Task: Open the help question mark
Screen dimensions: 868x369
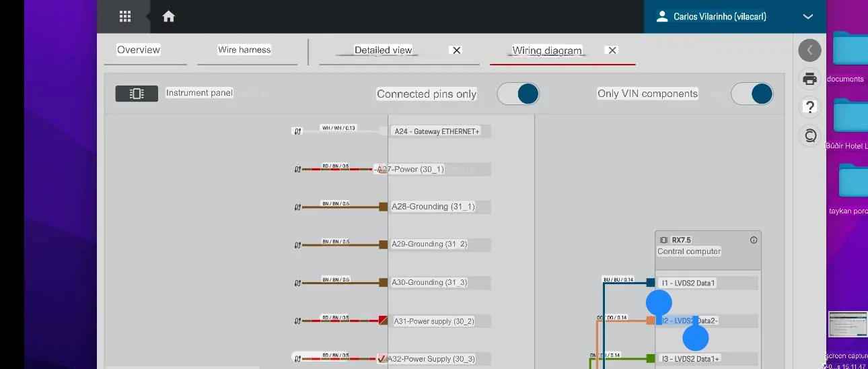Action: tap(810, 107)
